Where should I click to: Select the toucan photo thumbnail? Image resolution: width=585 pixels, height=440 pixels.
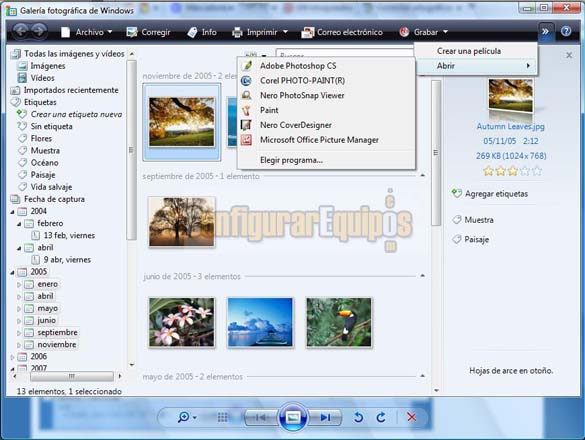[339, 322]
